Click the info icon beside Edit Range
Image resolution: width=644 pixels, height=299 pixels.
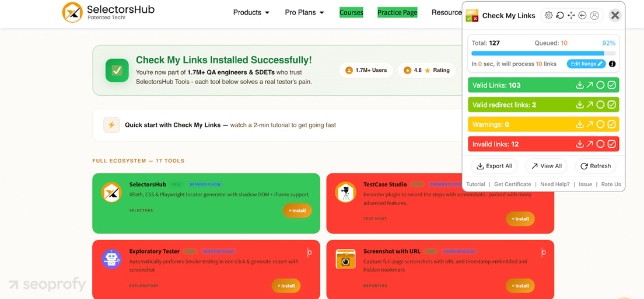[612, 64]
